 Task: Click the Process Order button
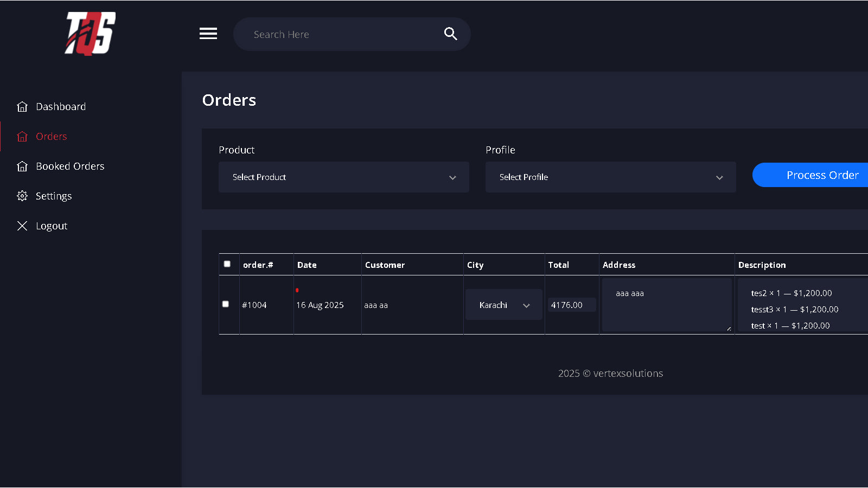[810, 175]
